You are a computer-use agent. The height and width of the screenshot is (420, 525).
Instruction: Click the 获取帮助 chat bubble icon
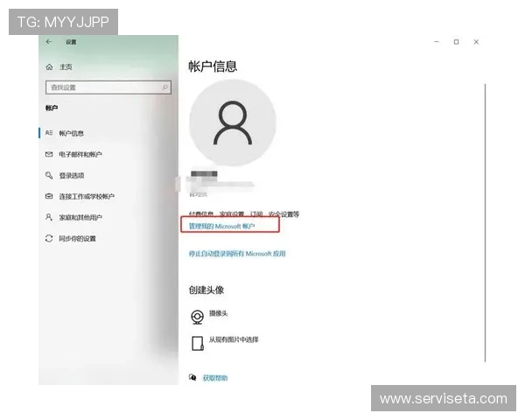(x=192, y=377)
